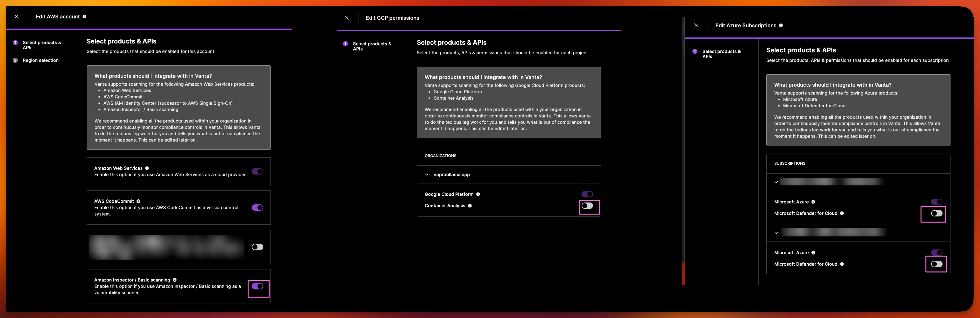Click info icon next to Amazon Inspector / Basic scanning
980x318 pixels.
point(175,280)
